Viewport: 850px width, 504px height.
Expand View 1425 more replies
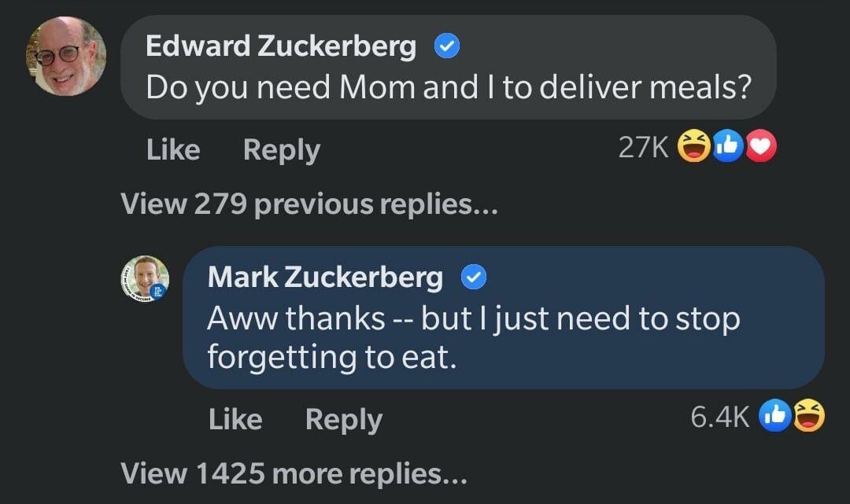pos(294,473)
